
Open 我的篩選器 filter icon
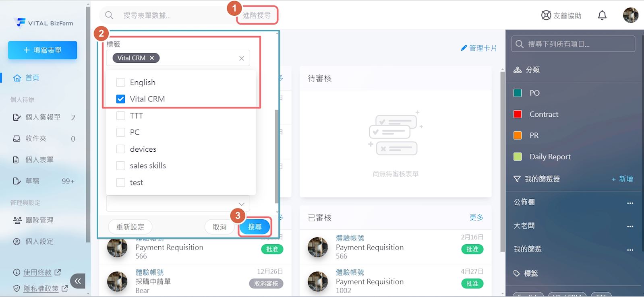click(x=517, y=179)
